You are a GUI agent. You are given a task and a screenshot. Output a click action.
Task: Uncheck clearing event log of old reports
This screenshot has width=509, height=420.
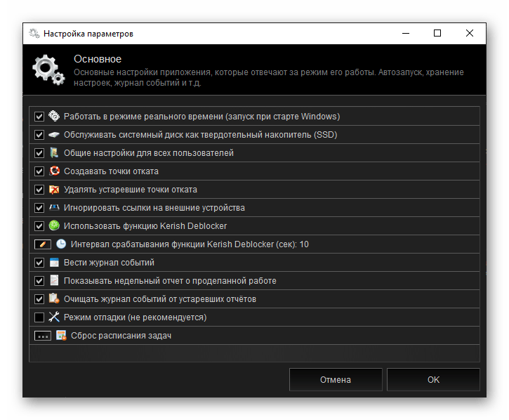point(39,298)
